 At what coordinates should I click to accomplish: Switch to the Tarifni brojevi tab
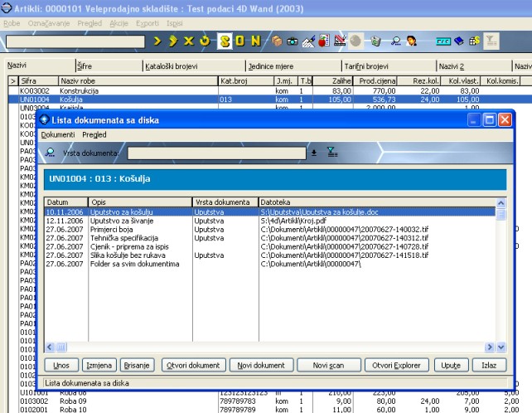click(x=389, y=66)
